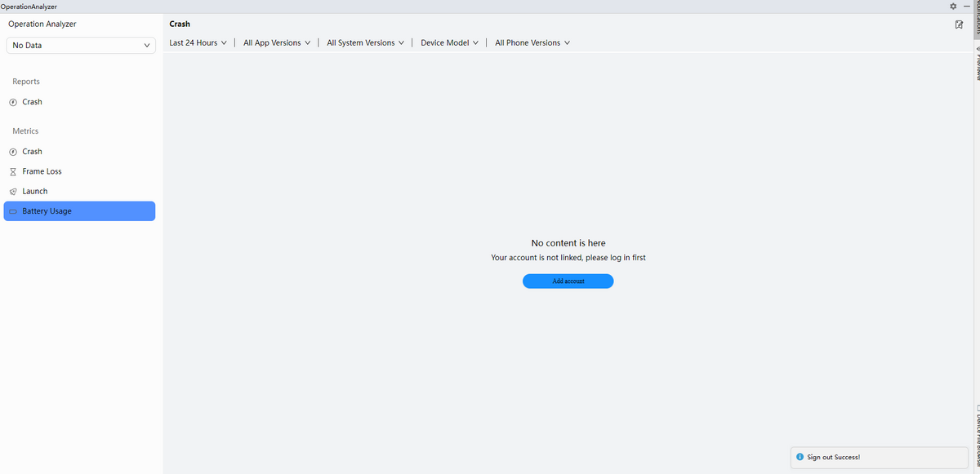Click the Battery Usage battery icon
Viewport: 980px width, 474px height.
12,211
